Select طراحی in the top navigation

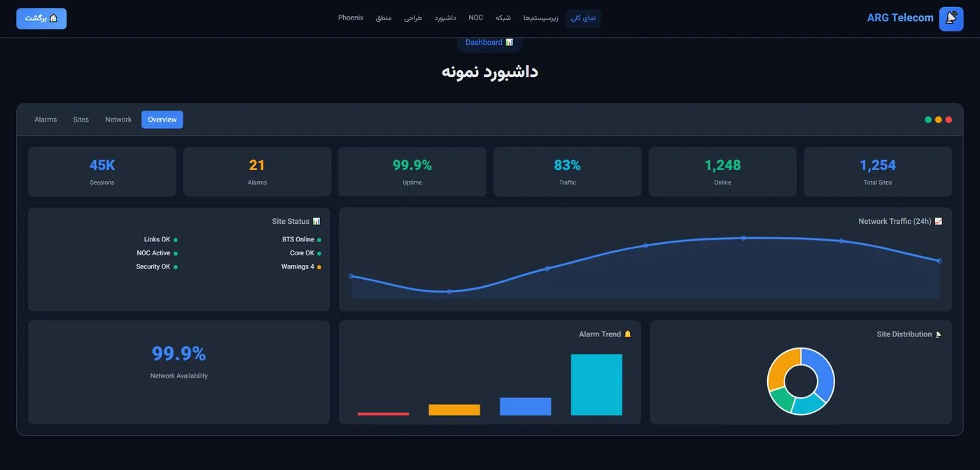pos(413,18)
